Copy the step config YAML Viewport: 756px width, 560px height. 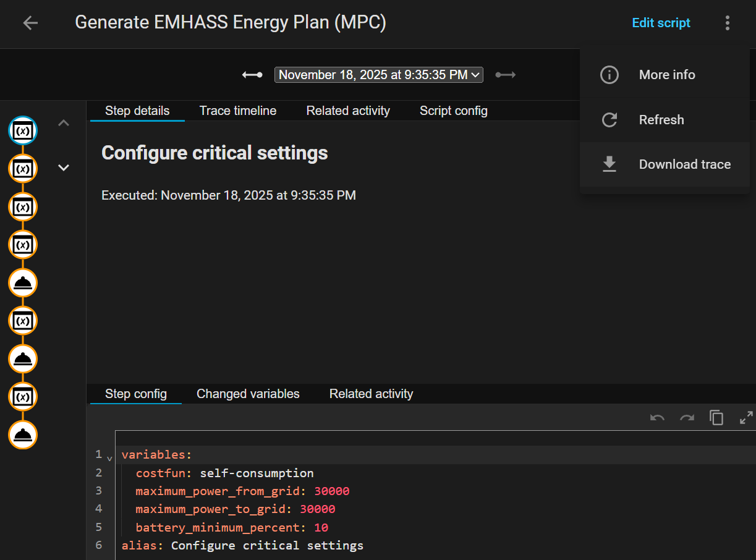click(716, 418)
